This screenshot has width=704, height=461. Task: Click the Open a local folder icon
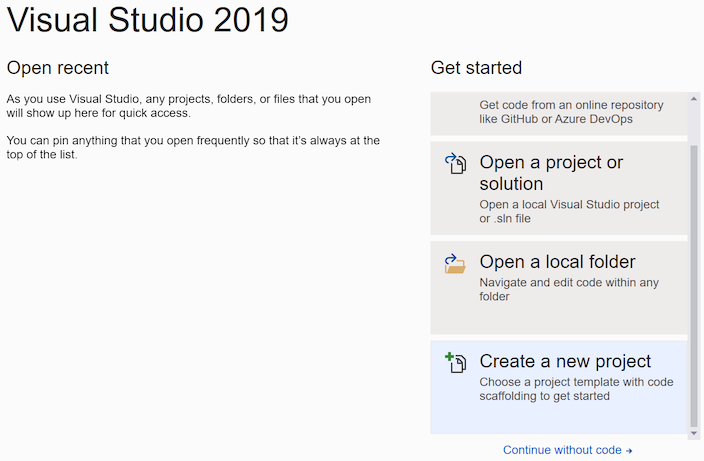coord(456,263)
